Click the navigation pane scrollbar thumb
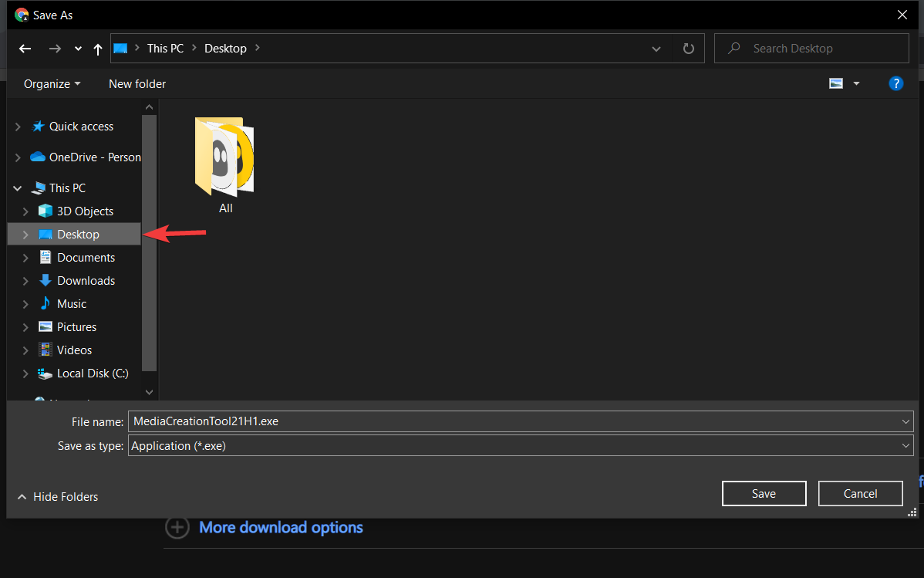 [149, 243]
